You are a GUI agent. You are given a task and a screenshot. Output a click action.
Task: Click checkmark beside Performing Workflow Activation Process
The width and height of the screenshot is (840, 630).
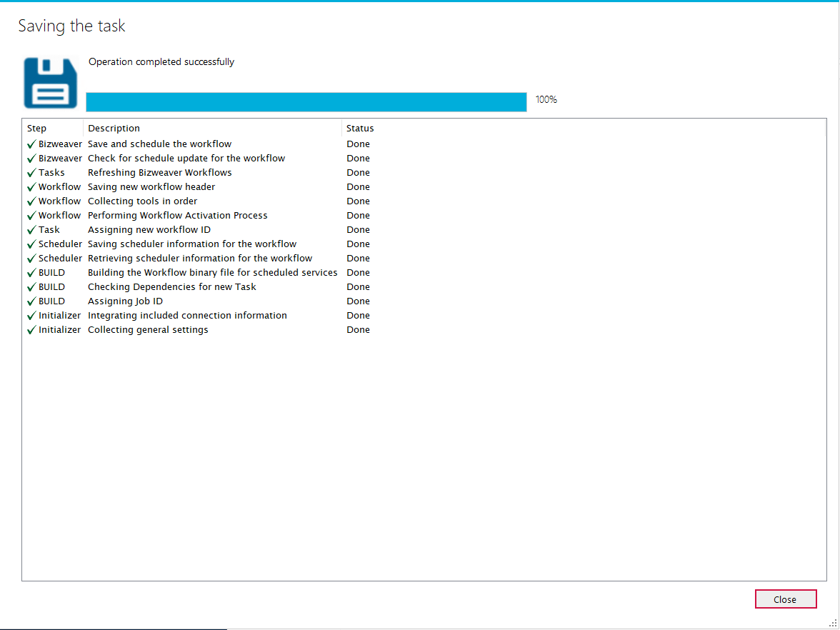coord(31,216)
